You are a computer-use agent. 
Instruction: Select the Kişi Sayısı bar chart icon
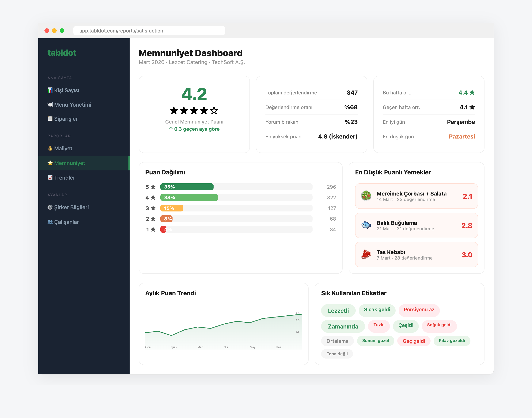pyautogui.click(x=50, y=90)
